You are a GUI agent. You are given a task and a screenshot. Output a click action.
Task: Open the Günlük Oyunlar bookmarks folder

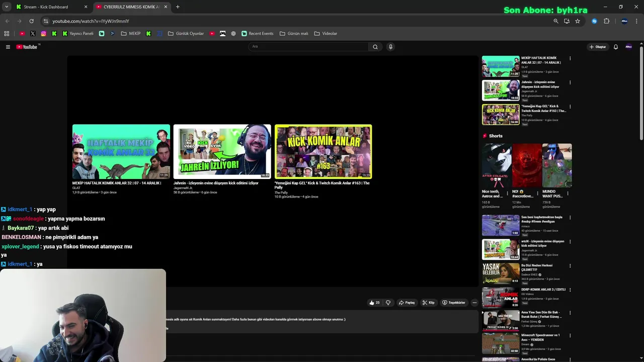coord(186,34)
